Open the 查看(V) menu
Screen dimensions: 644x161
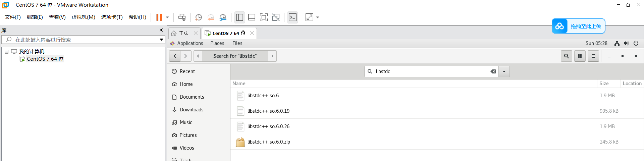[57, 17]
